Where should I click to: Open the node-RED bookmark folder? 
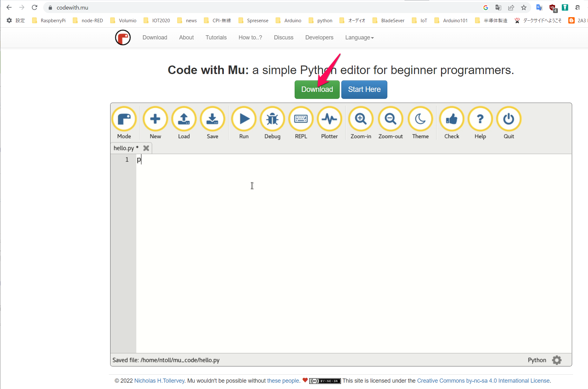coord(88,21)
